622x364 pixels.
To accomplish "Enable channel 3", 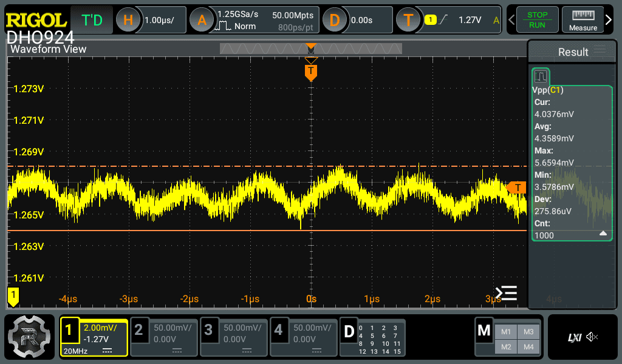I will point(208,330).
